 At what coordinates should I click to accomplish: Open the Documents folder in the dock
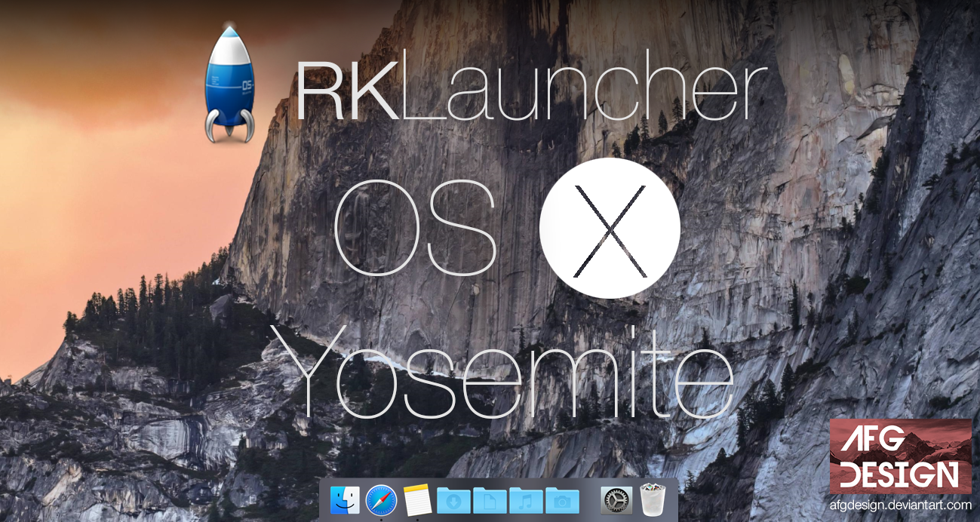(x=491, y=499)
